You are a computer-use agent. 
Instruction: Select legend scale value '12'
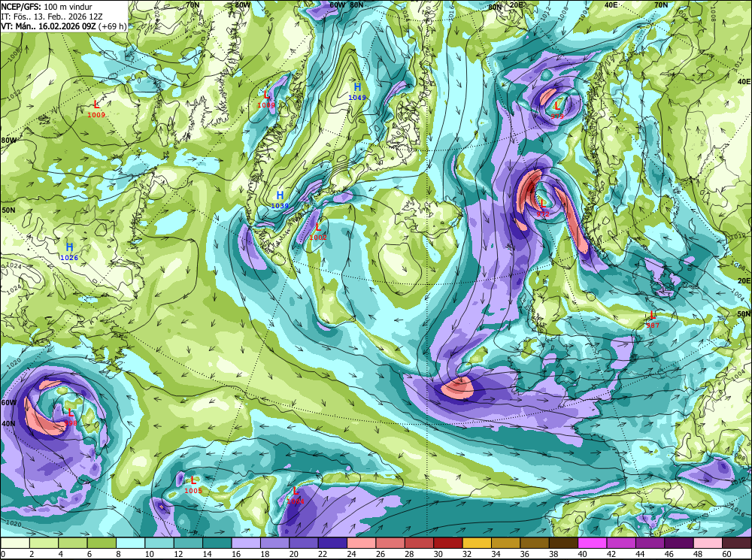pyautogui.click(x=178, y=554)
